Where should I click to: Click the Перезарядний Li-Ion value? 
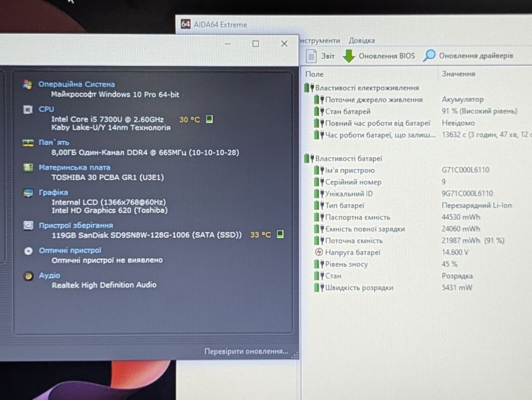[476, 205]
